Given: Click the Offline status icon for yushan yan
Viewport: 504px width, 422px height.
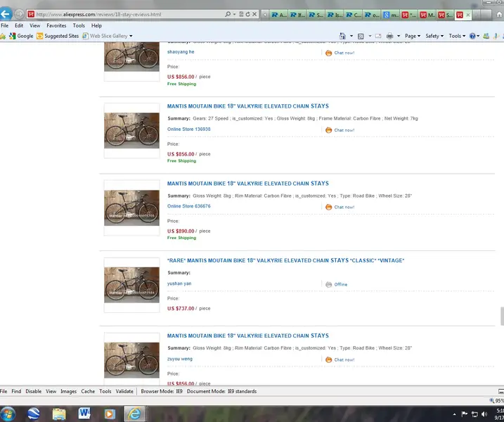Looking at the screenshot, I should [x=328, y=284].
